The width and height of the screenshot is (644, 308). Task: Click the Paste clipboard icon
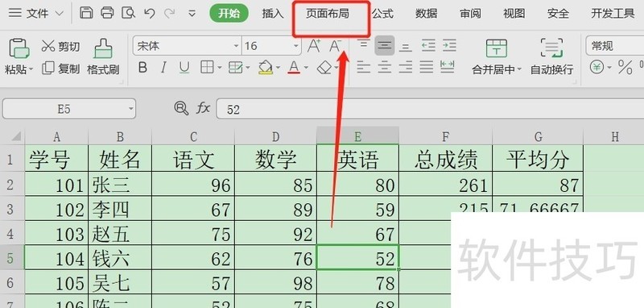19,48
